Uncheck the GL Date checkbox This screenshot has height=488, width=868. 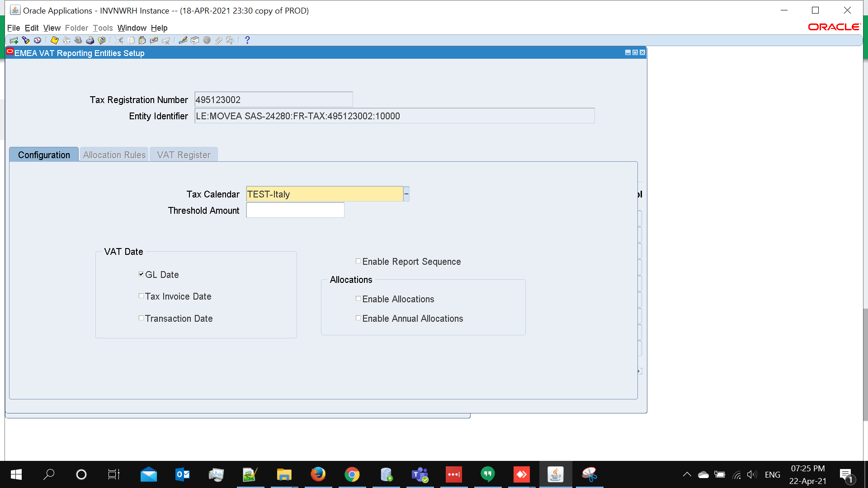[141, 274]
